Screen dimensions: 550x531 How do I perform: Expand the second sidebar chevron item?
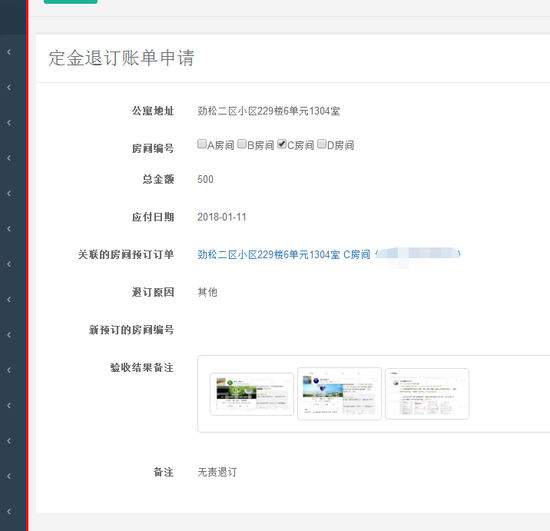click(9, 87)
